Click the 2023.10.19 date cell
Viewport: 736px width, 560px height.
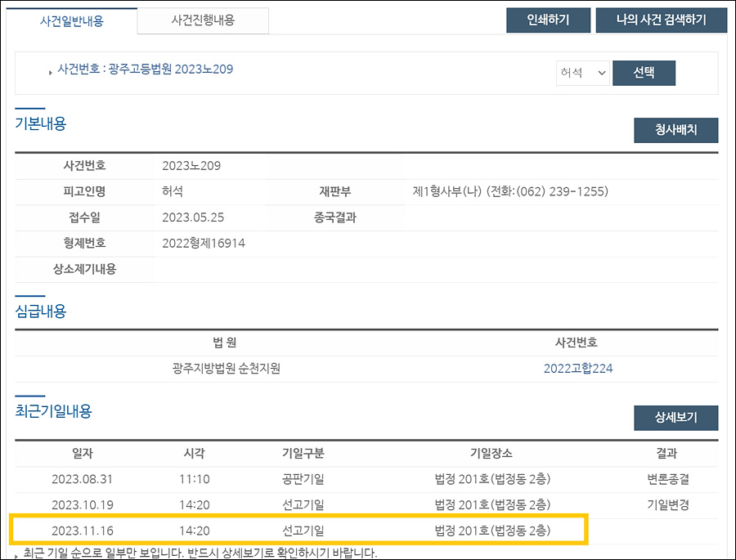coord(82,505)
